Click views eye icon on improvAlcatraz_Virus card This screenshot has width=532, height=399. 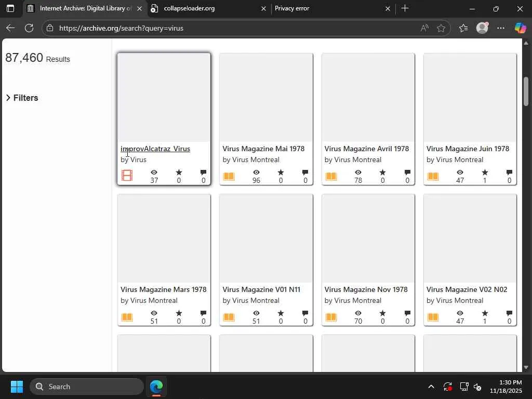tap(154, 172)
